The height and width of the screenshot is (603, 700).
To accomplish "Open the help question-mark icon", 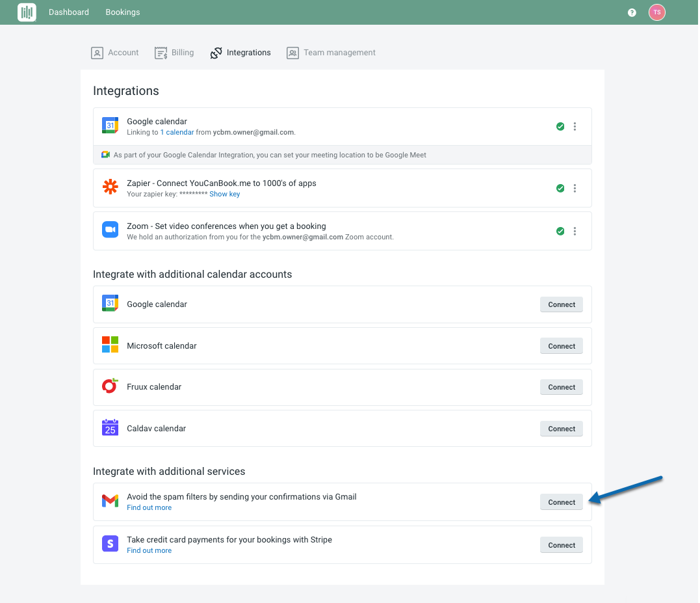I will pyautogui.click(x=631, y=12).
